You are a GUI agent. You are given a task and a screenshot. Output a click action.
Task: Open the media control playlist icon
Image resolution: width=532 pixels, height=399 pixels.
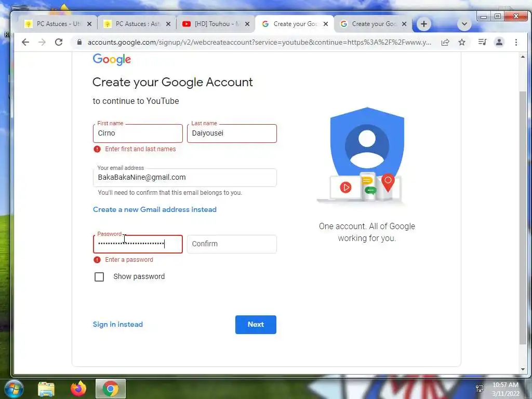coord(482,42)
